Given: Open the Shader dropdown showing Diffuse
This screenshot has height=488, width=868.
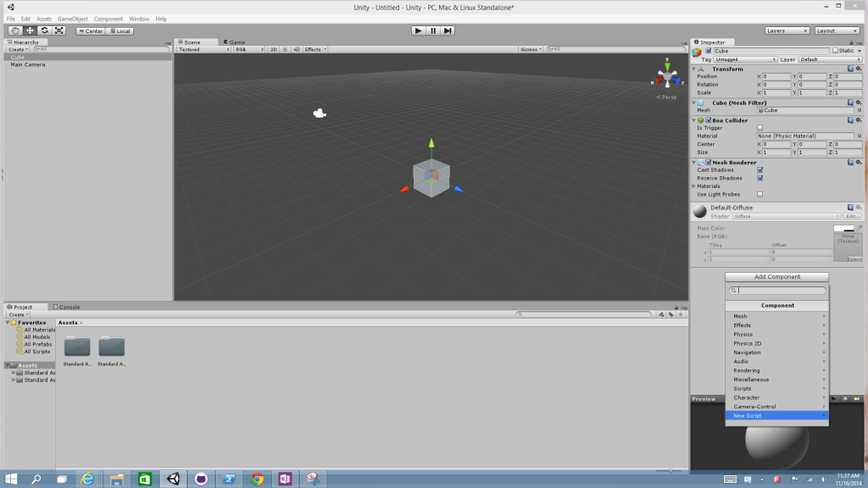Looking at the screenshot, I should tap(787, 216).
